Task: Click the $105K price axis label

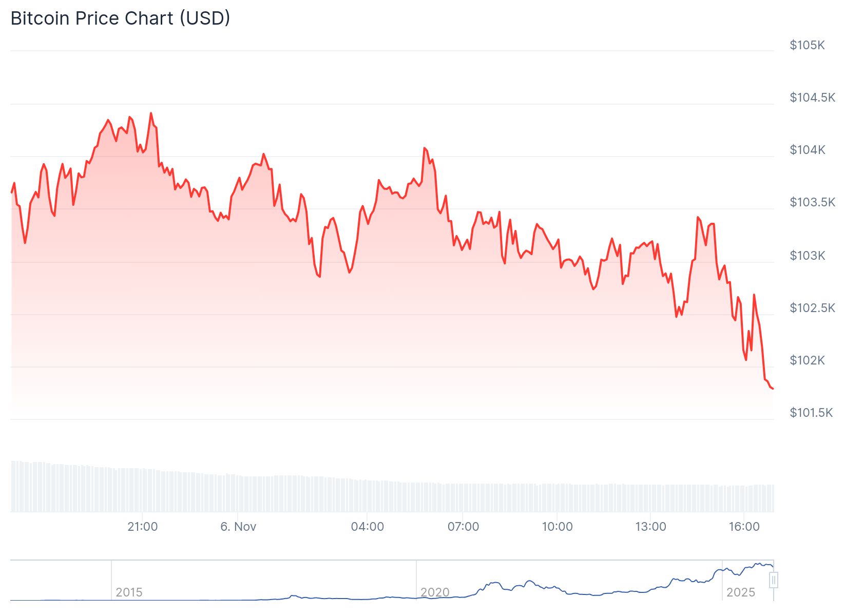Action: (x=807, y=45)
